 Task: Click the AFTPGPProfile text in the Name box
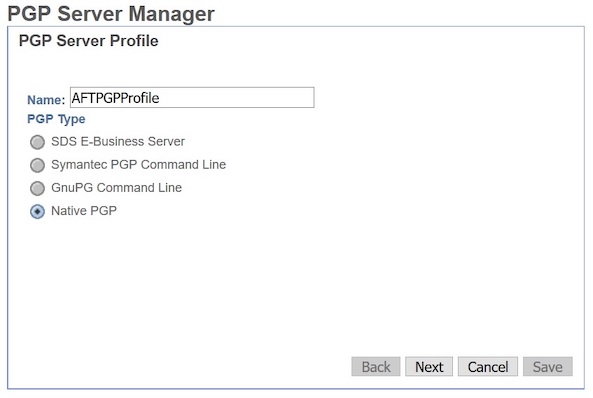115,98
